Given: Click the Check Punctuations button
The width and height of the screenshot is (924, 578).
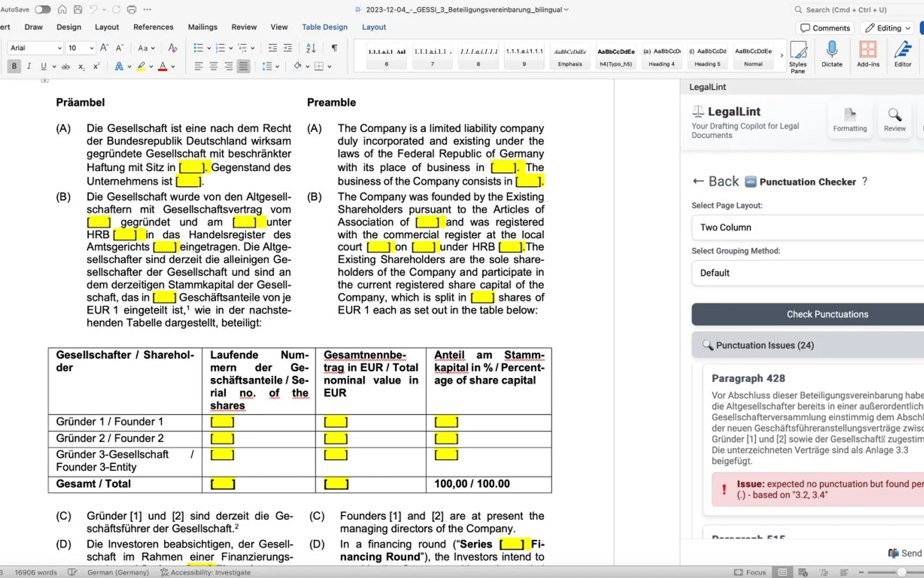Looking at the screenshot, I should [808, 314].
